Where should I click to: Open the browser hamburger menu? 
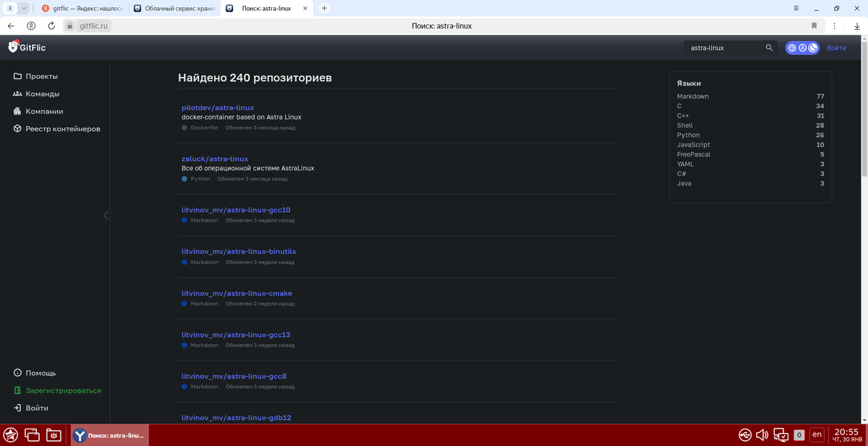pos(796,8)
